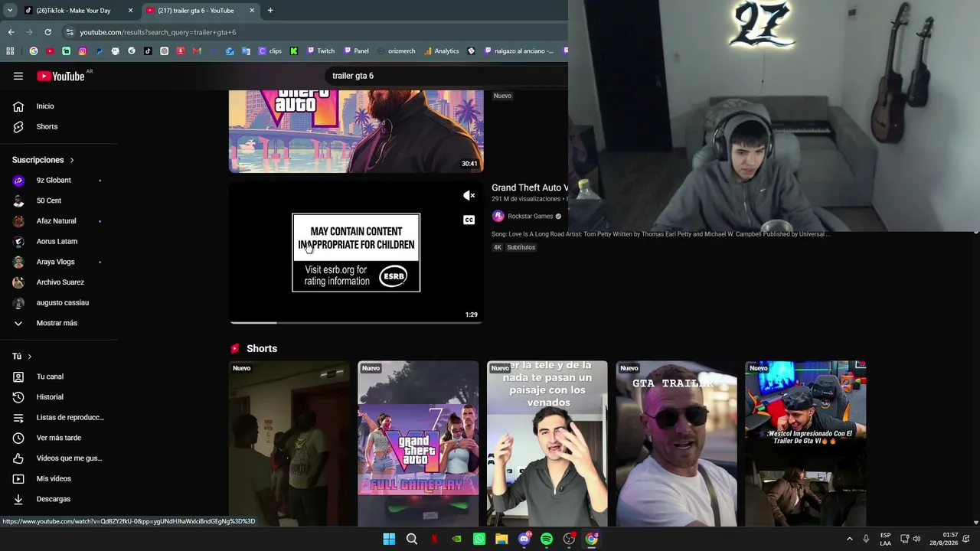Open Windows taskbar search
The width and height of the screenshot is (980, 551).
[x=412, y=539]
